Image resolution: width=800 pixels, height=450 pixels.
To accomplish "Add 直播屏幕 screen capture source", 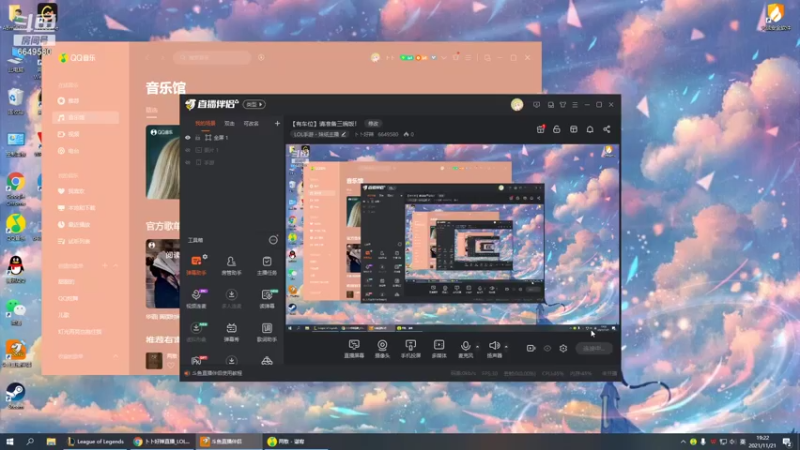I will tap(354, 349).
